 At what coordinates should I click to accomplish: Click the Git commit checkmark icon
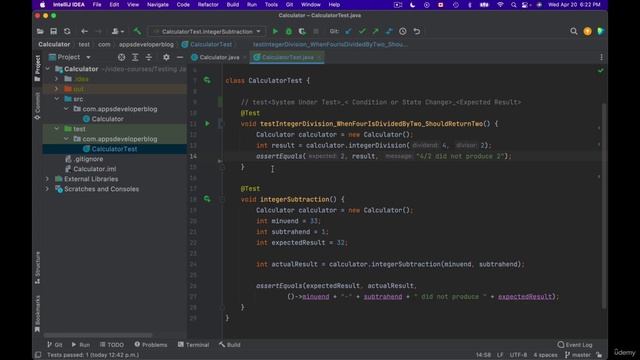click(362, 31)
